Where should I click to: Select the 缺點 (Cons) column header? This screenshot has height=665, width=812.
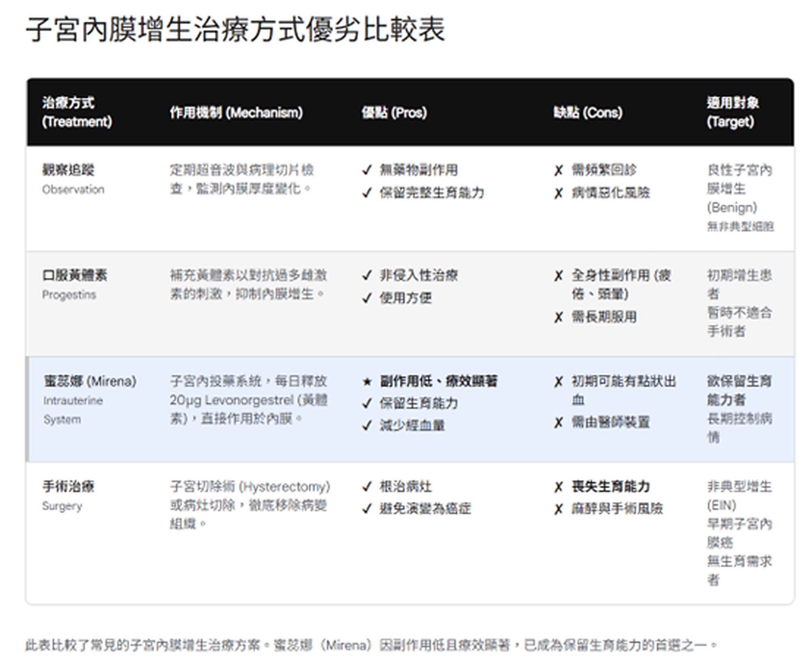(588, 112)
